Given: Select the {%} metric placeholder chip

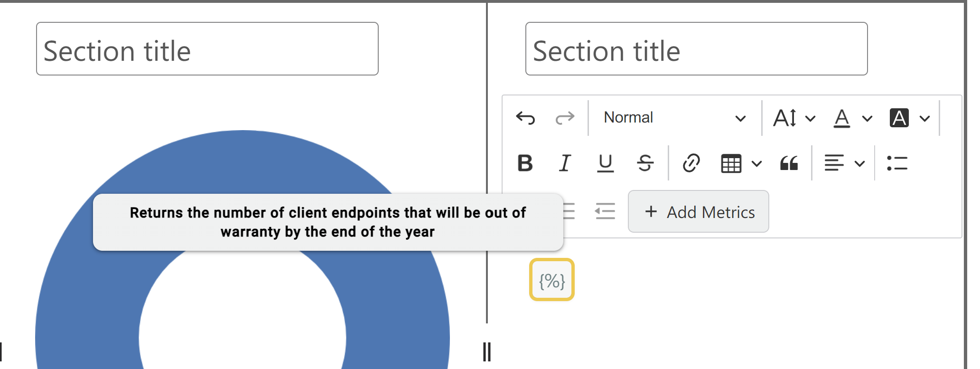Looking at the screenshot, I should pyautogui.click(x=552, y=280).
